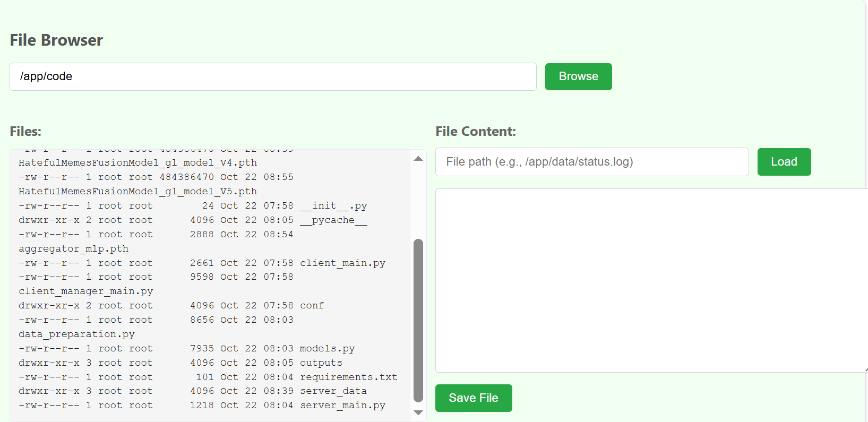
Task: Click the File path input box
Action: 591,162
